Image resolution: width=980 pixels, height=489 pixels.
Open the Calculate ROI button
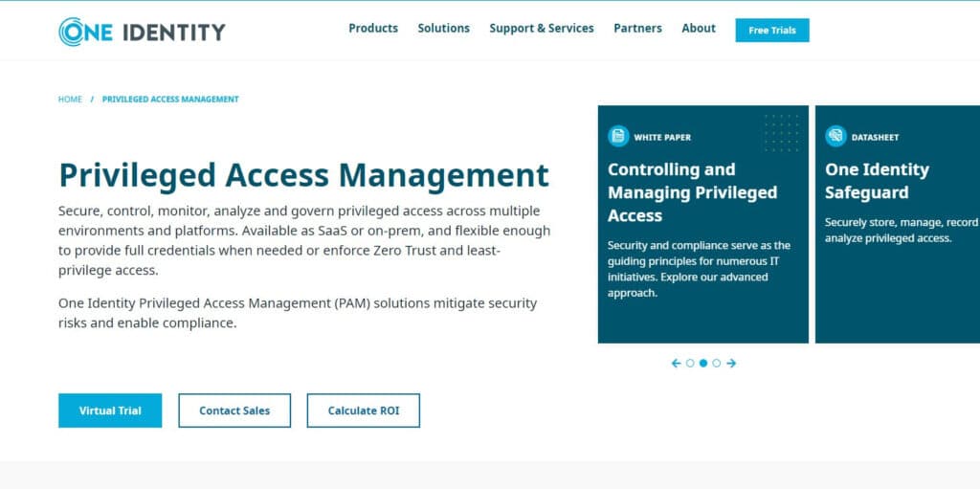(x=363, y=411)
